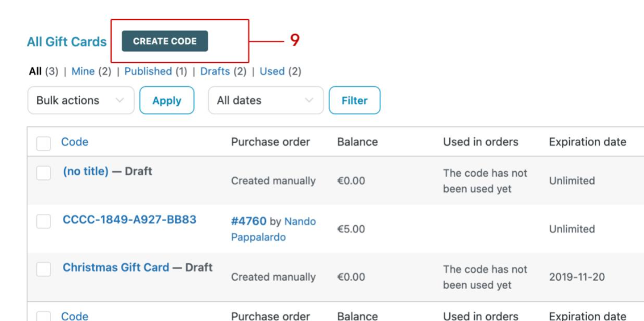644x321 pixels.
Task: Click Unlimited expiration in CCCC-1849-A927-BB83 row
Action: coord(572,229)
